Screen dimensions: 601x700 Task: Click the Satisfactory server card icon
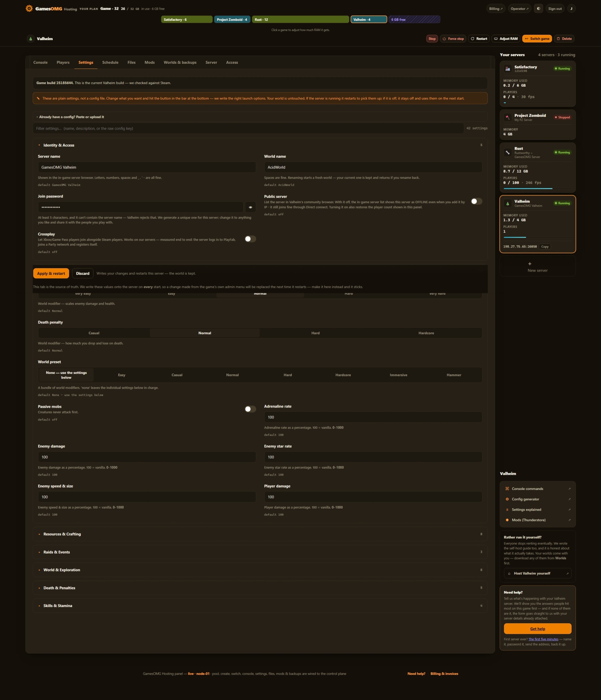tap(507, 68)
